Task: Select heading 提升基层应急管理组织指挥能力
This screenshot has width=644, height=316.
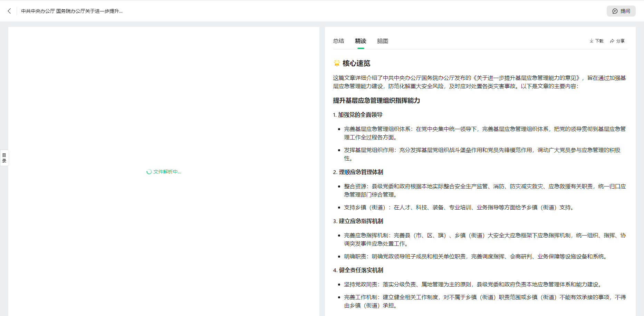Action: pyautogui.click(x=376, y=100)
